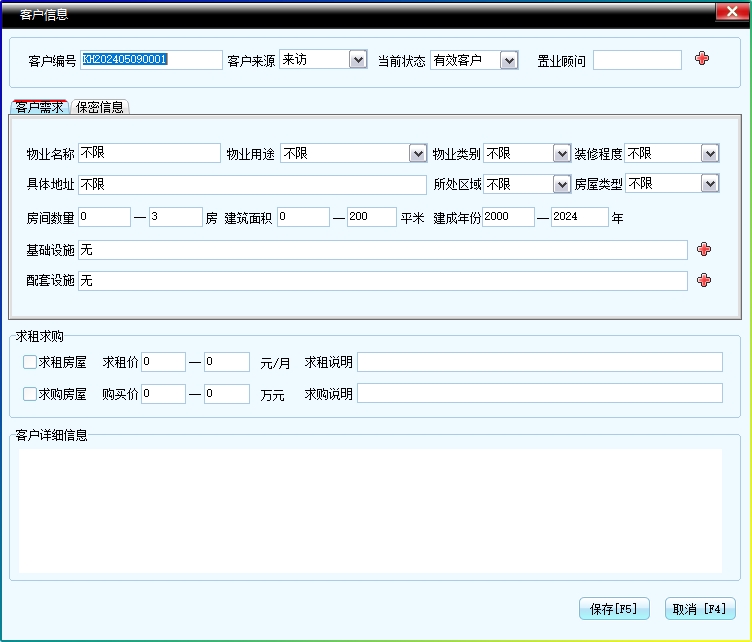752x642 pixels.
Task: Close the 客户信息 dialog window
Action: tap(728, 11)
